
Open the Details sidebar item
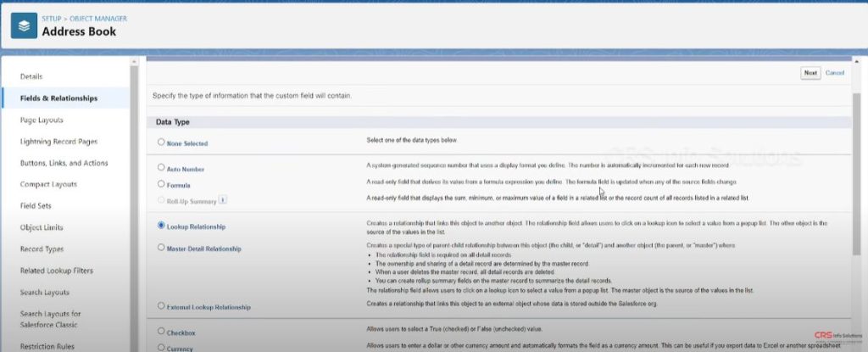coord(31,77)
